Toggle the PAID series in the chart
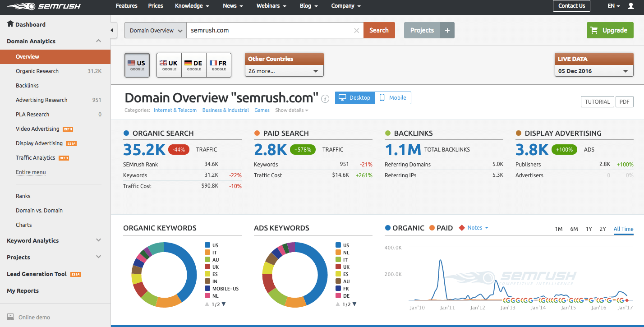Viewport: 644px width, 327px height. point(441,228)
